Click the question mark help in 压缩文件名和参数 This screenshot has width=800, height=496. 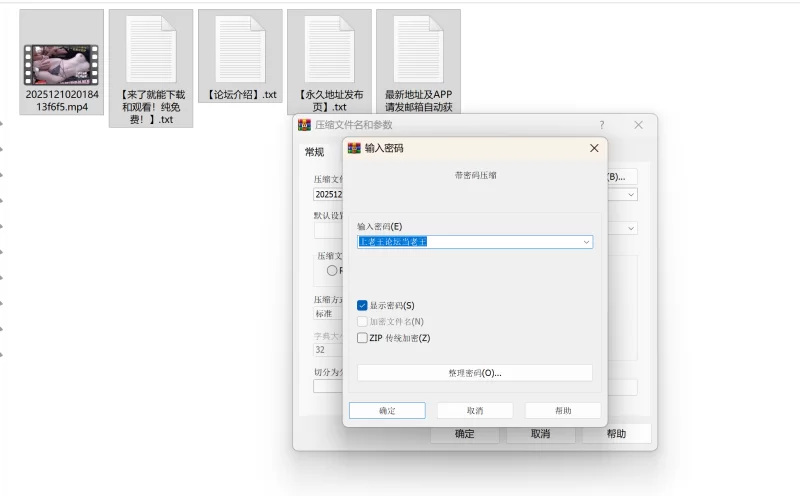point(602,125)
